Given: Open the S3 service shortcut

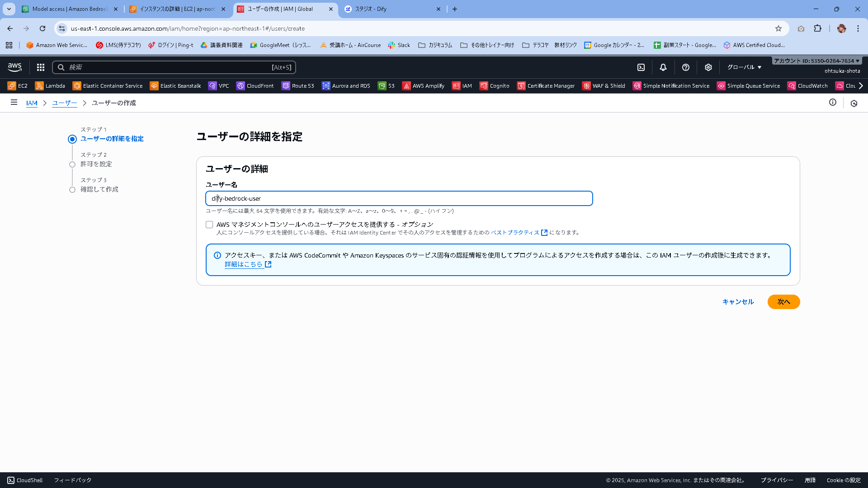Looking at the screenshot, I should (387, 85).
